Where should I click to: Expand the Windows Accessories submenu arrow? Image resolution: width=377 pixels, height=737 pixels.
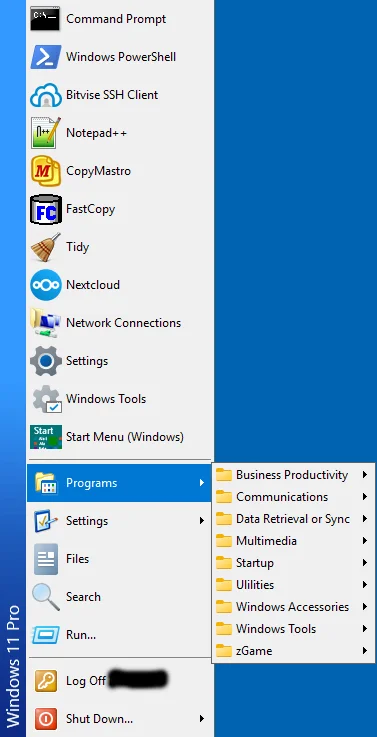coord(365,607)
